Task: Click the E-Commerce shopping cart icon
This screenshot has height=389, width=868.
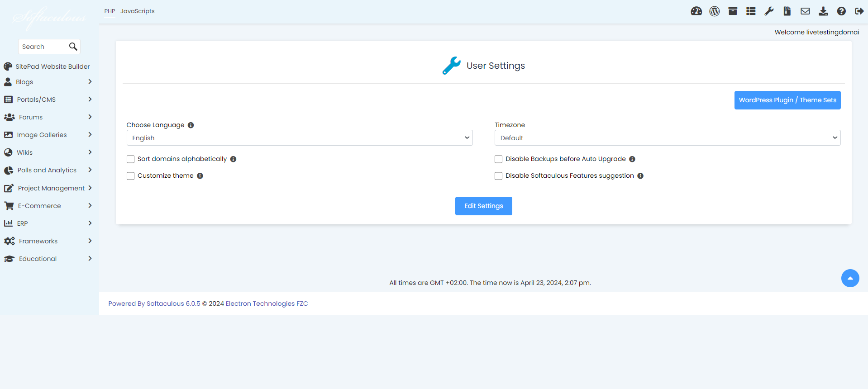Action: click(x=9, y=206)
